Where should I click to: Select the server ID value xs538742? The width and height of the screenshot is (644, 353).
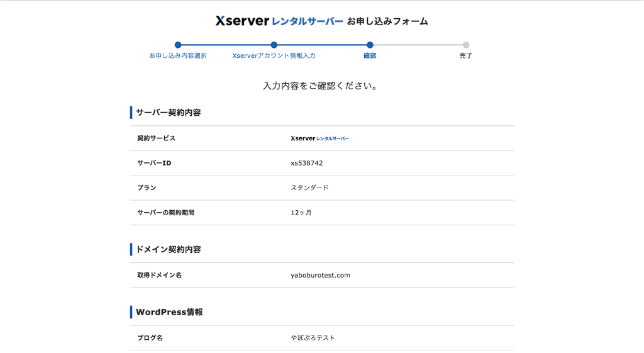[307, 163]
